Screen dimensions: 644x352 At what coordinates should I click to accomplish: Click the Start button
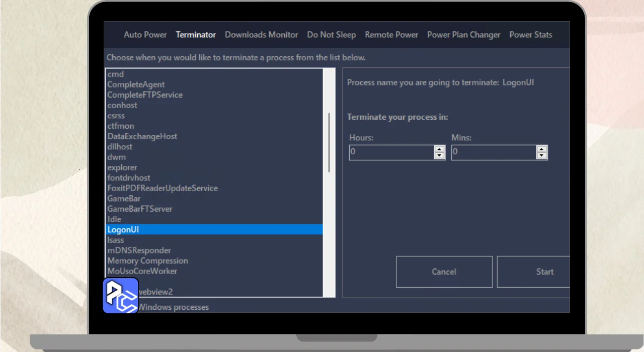pyautogui.click(x=534, y=272)
